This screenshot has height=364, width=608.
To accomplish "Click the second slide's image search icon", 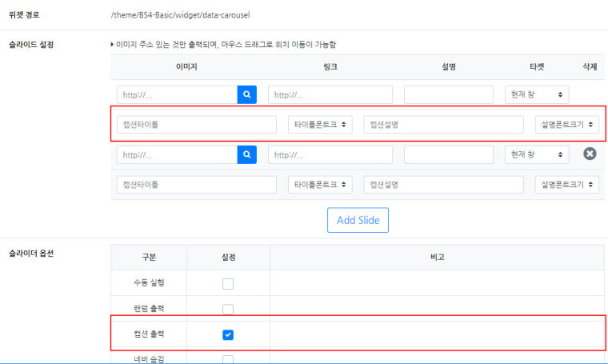I will (247, 154).
